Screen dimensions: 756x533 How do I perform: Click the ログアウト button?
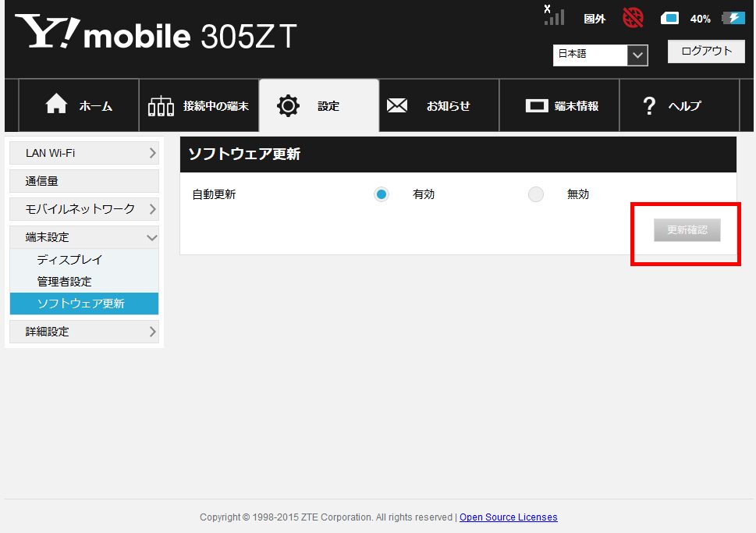click(x=706, y=52)
